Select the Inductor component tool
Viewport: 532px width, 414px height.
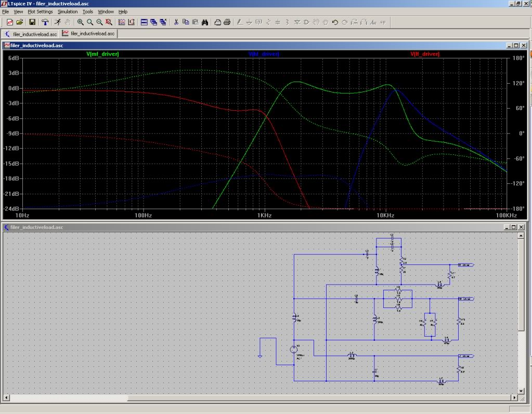[x=288, y=22]
